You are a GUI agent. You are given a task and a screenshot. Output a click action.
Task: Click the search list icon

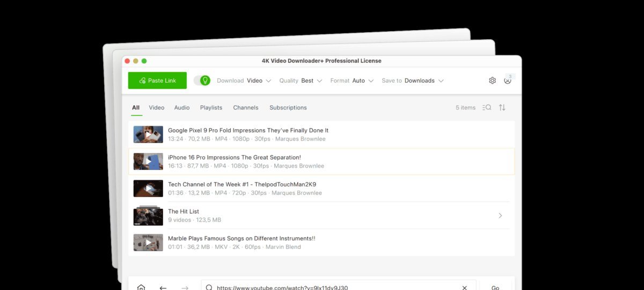point(487,107)
